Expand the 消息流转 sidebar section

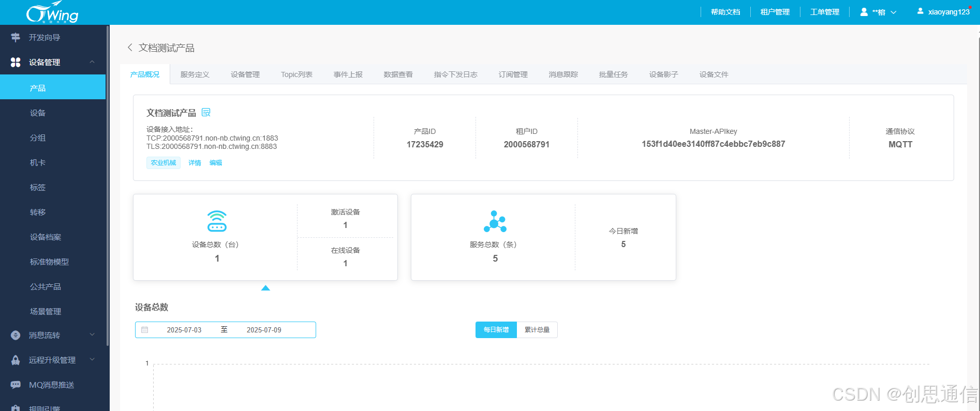[x=92, y=334]
